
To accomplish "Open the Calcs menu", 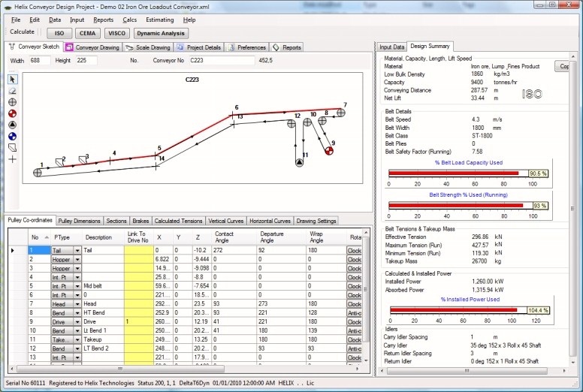I will coord(128,20).
